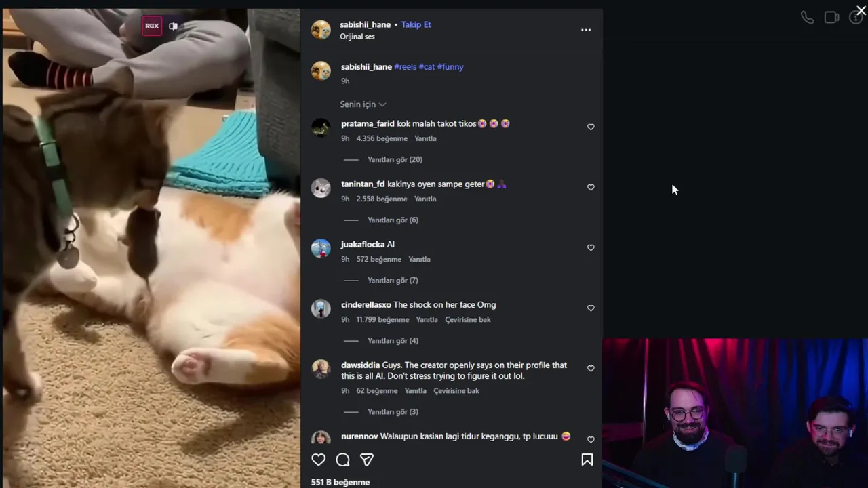Open sabishii_hane's profile picture in header

pyautogui.click(x=321, y=30)
